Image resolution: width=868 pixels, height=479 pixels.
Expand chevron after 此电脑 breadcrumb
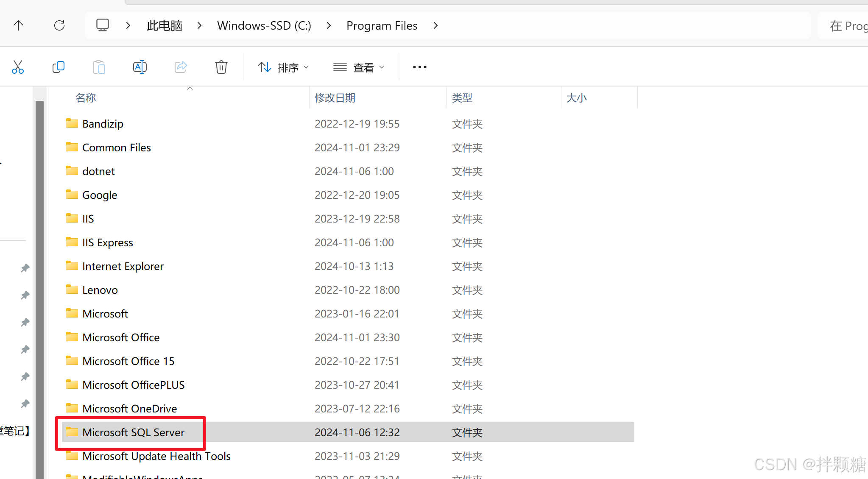[199, 25]
